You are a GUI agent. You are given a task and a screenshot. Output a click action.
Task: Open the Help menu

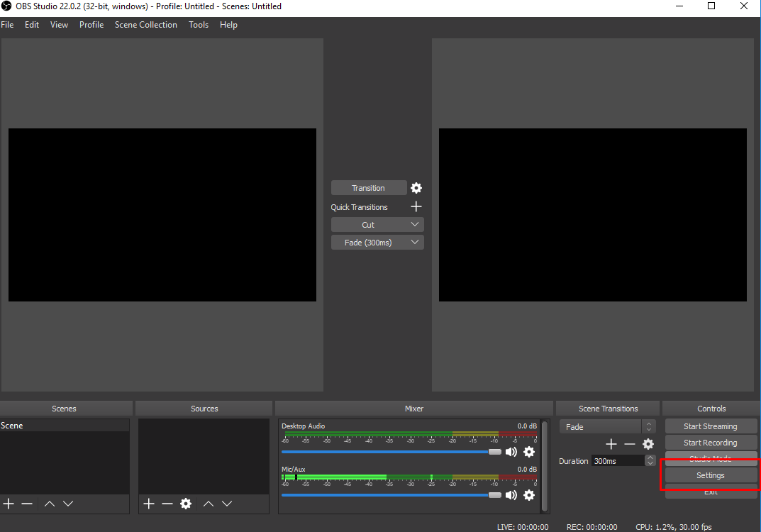point(228,25)
